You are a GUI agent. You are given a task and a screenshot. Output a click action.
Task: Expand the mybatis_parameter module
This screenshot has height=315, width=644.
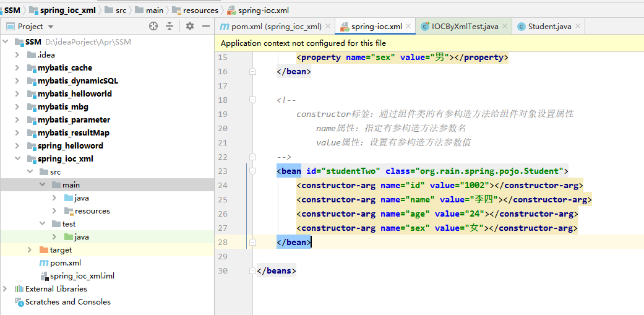coord(17,120)
